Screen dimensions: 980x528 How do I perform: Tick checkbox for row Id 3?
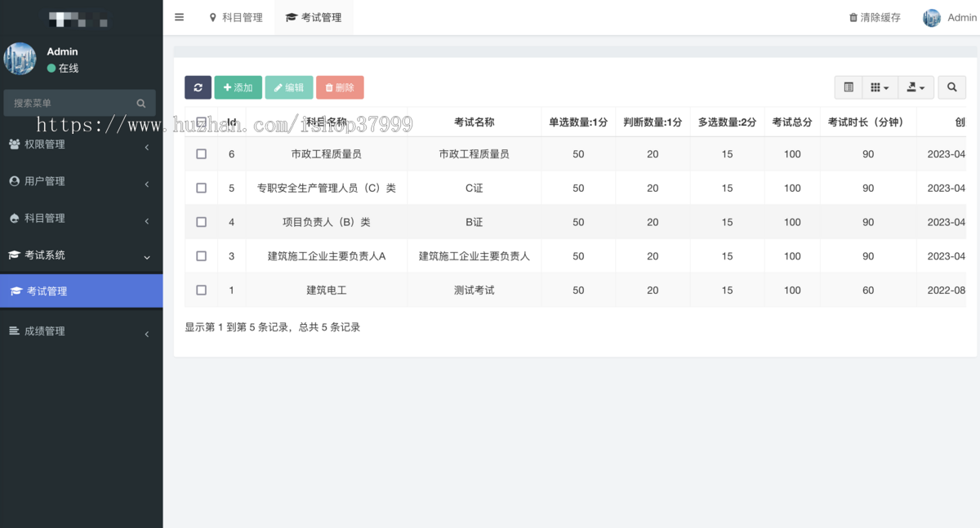click(x=202, y=256)
